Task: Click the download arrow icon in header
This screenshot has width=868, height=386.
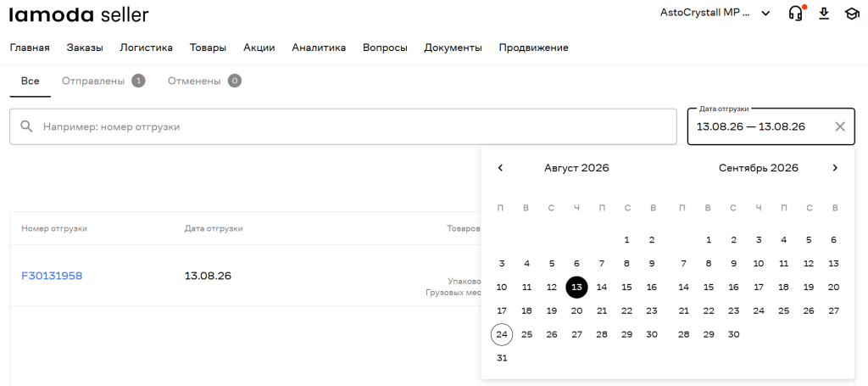Action: pyautogui.click(x=824, y=14)
